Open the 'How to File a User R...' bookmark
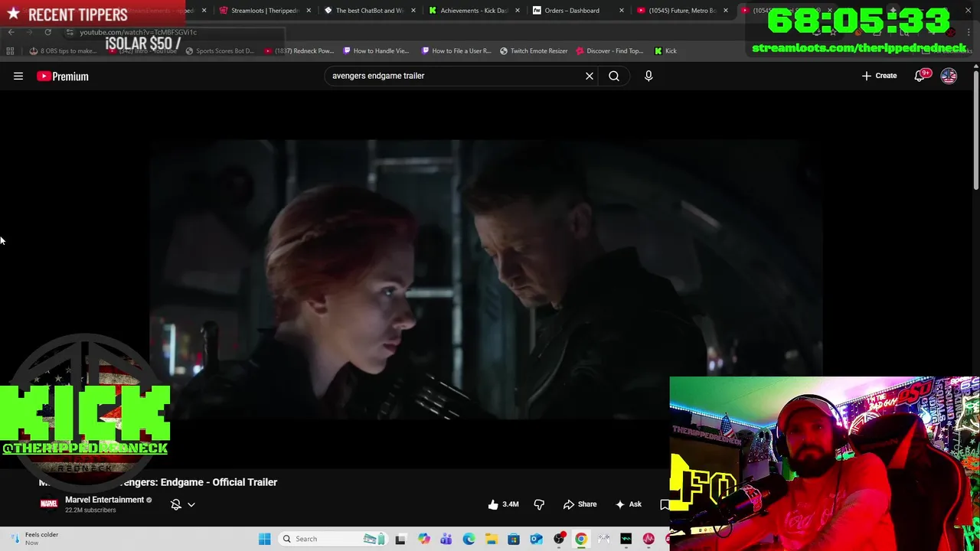 [456, 51]
